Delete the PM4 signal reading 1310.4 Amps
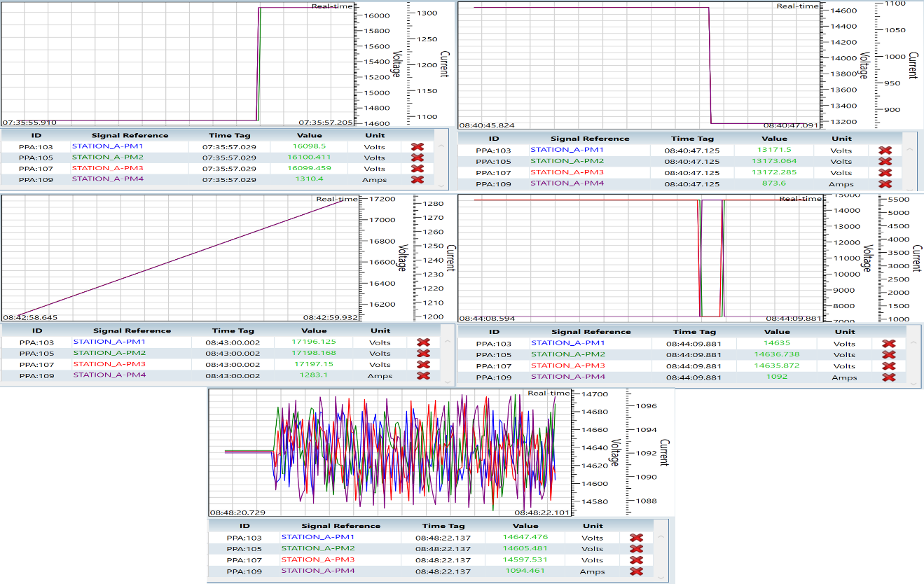The image size is (924, 584). pos(418,179)
